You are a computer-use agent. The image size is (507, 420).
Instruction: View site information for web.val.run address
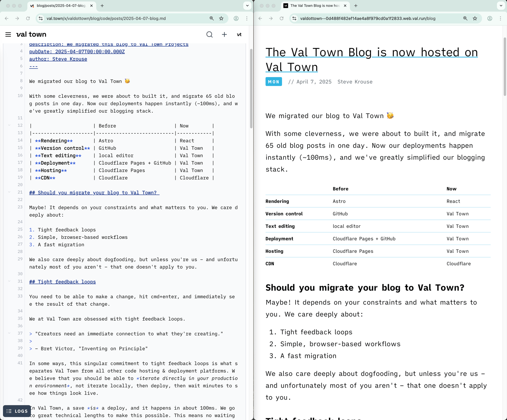click(294, 18)
